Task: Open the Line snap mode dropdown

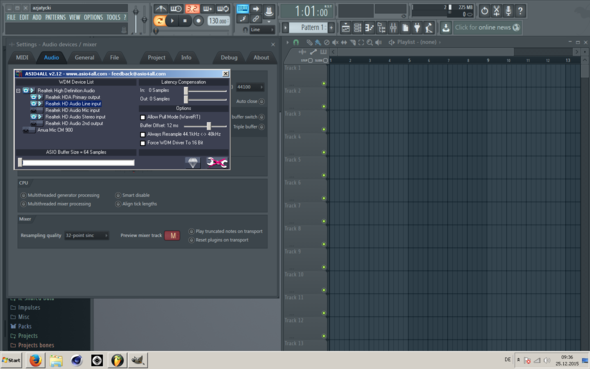Action: (262, 30)
